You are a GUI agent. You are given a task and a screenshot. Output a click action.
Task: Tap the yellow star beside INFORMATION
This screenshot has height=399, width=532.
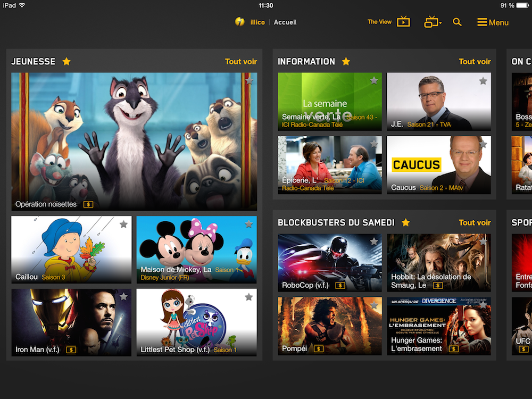coord(346,61)
